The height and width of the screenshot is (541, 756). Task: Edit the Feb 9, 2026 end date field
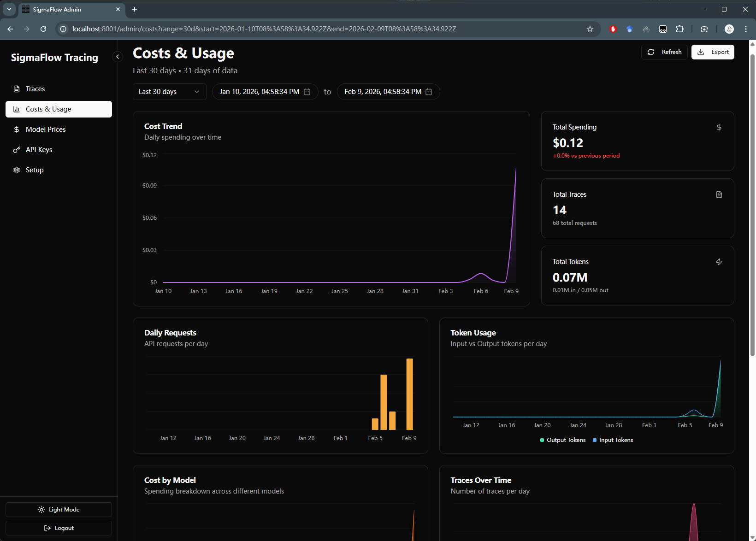tap(388, 92)
